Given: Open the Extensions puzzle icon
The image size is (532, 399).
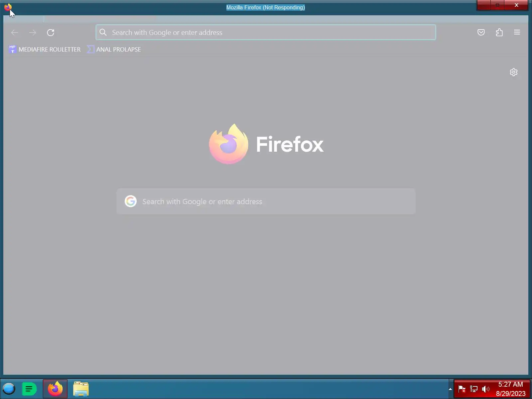Looking at the screenshot, I should click(x=499, y=32).
